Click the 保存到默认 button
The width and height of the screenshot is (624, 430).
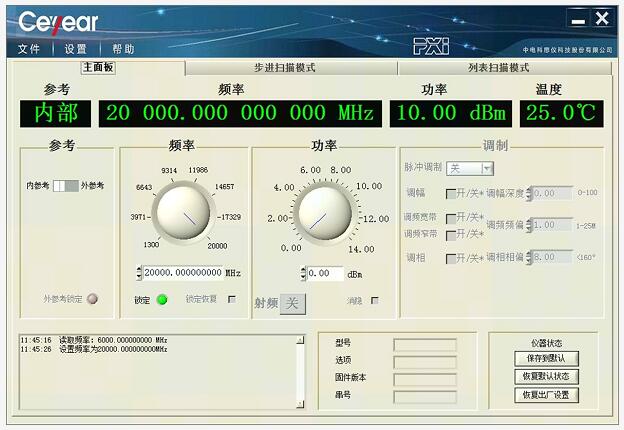(547, 358)
